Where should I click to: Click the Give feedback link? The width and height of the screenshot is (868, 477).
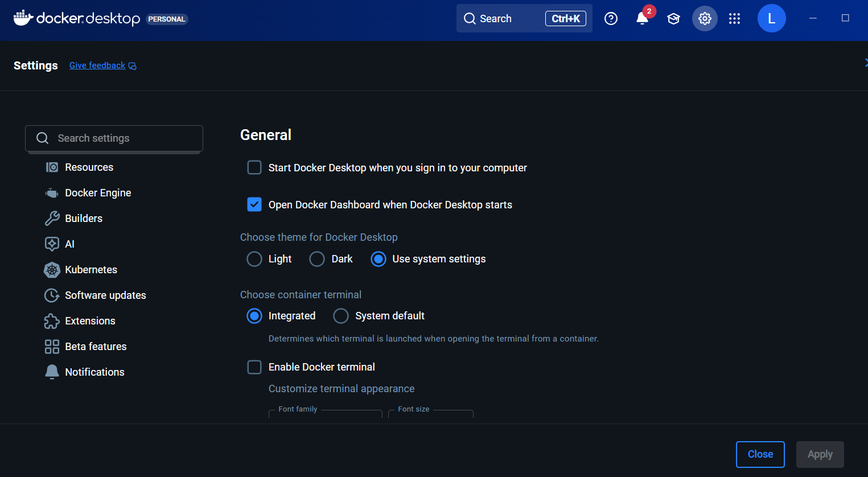(97, 65)
